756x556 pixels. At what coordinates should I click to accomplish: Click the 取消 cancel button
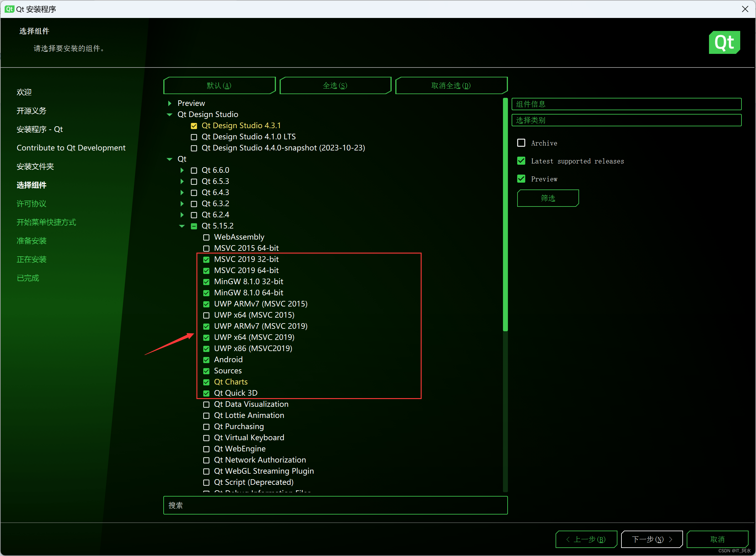point(717,539)
